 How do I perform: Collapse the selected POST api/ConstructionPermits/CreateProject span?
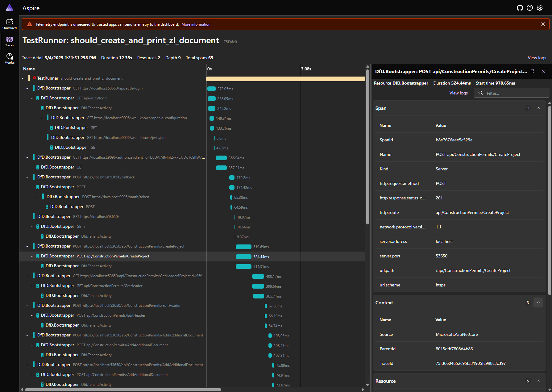pyautogui.click(x=32, y=256)
